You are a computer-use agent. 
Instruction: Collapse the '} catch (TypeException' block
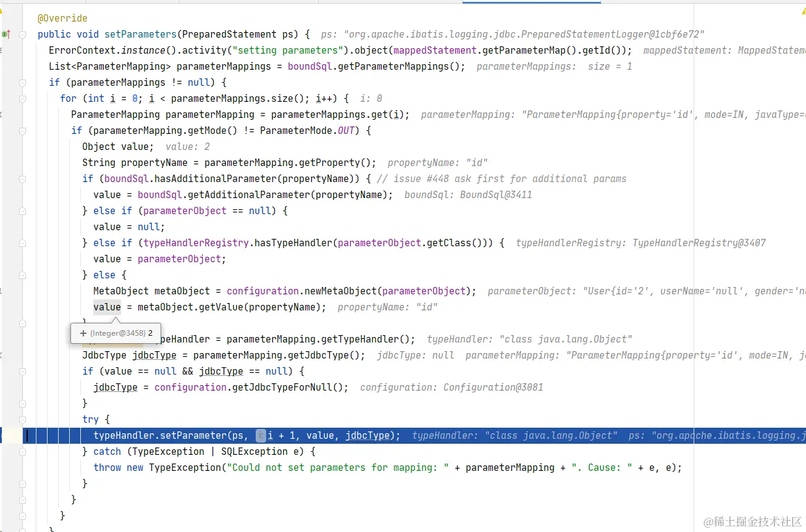[x=23, y=452]
